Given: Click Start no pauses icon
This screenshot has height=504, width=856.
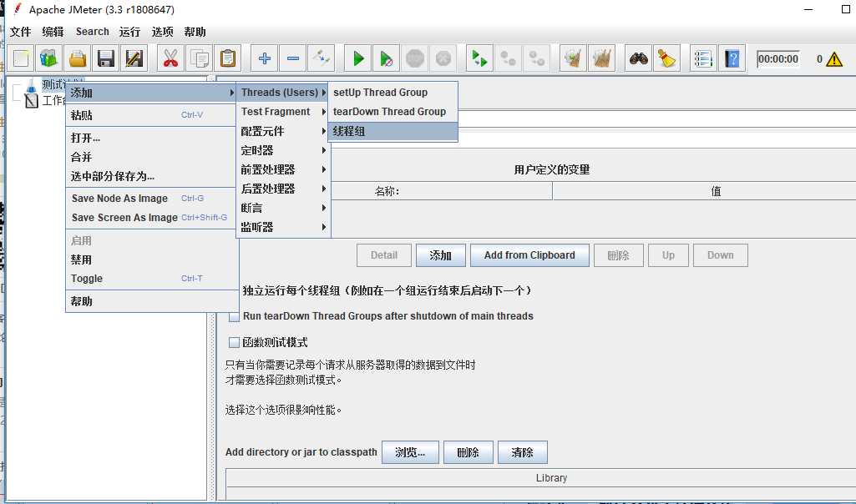Looking at the screenshot, I should pos(387,58).
